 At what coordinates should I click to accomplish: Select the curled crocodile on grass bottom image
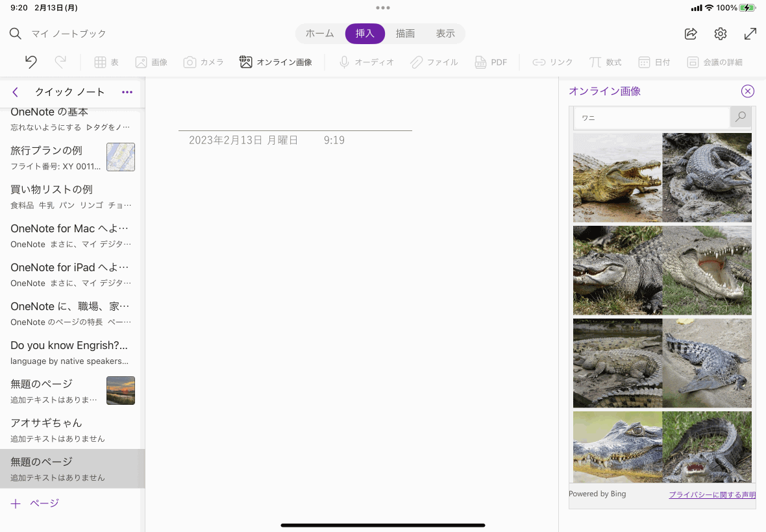(707, 447)
